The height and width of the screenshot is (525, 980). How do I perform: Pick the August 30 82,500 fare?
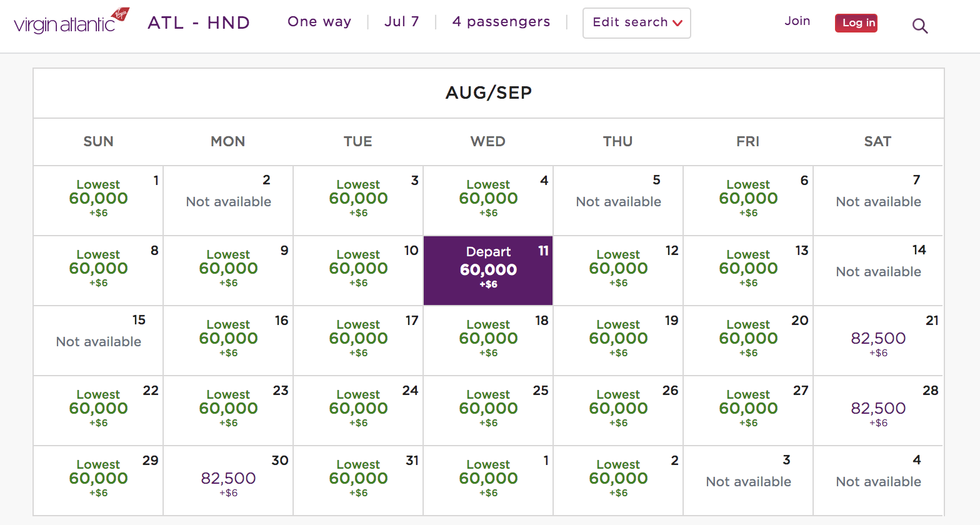(227, 481)
